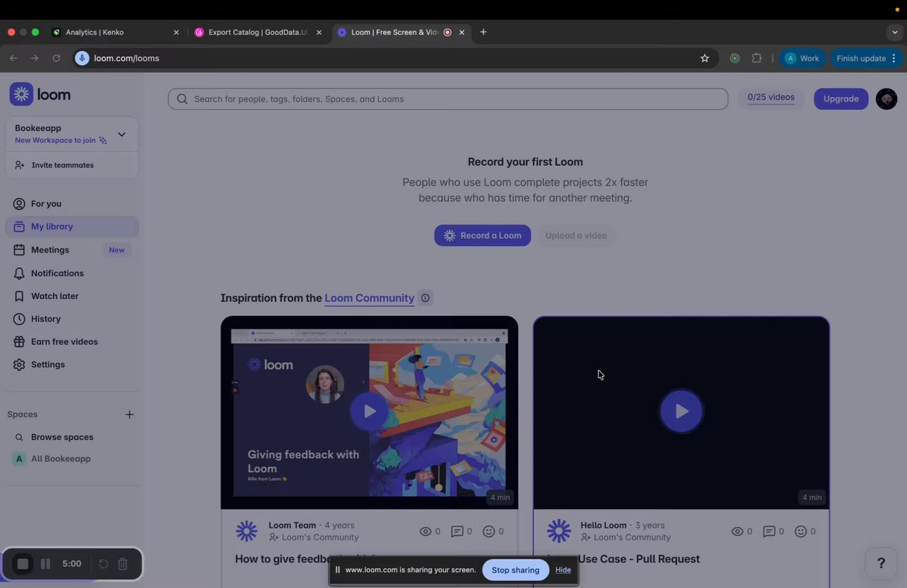
Task: Delete recording with trash icon
Action: [x=123, y=564]
